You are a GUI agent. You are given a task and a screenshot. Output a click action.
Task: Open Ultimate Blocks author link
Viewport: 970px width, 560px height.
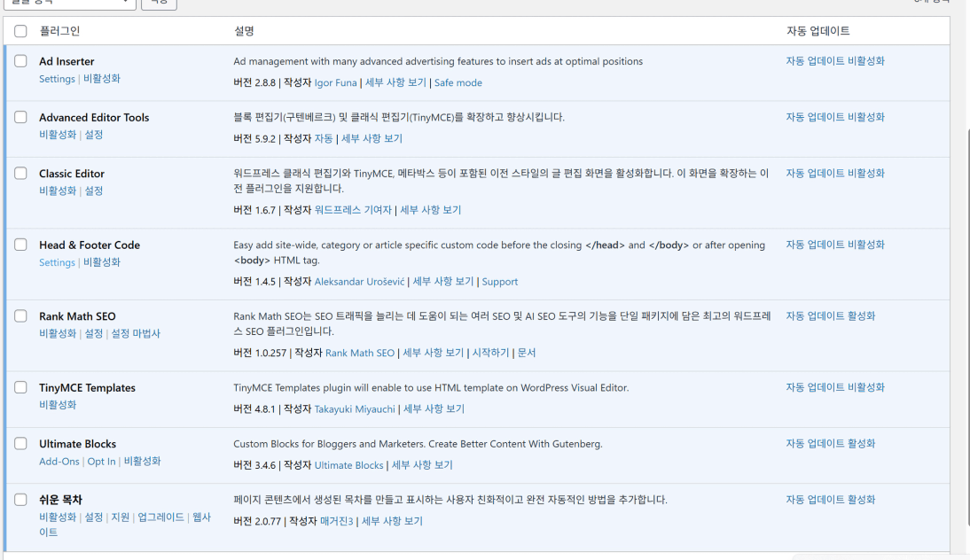click(x=349, y=465)
